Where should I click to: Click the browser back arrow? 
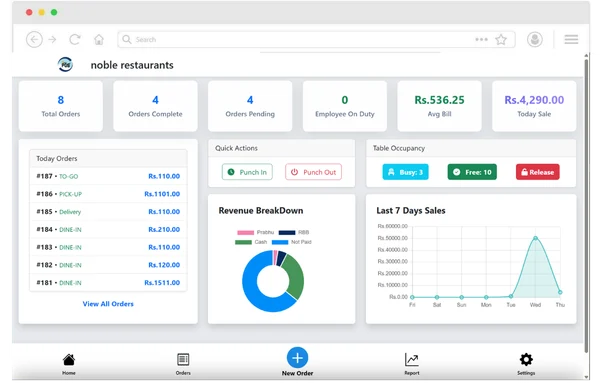tap(34, 39)
